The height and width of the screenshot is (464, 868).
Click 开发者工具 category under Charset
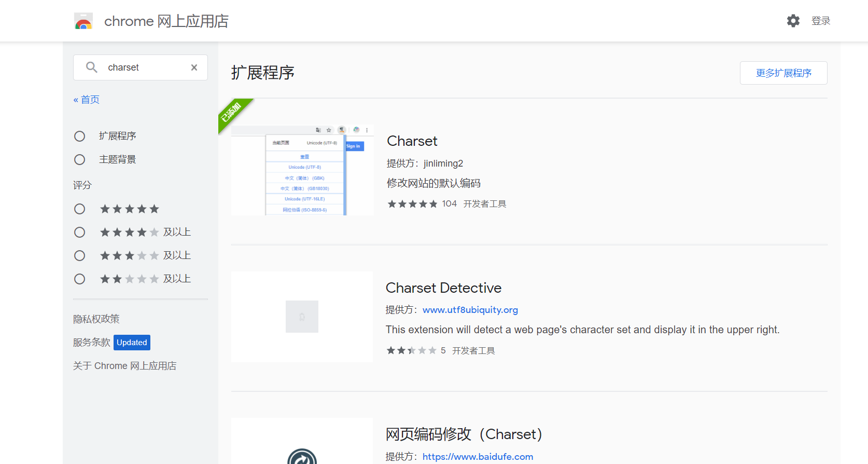coord(485,204)
